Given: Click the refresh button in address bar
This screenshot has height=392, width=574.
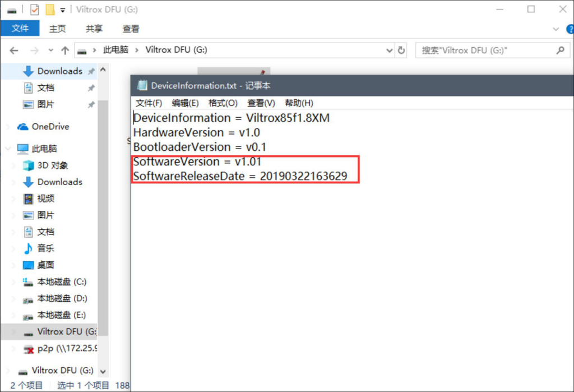Looking at the screenshot, I should point(401,50).
